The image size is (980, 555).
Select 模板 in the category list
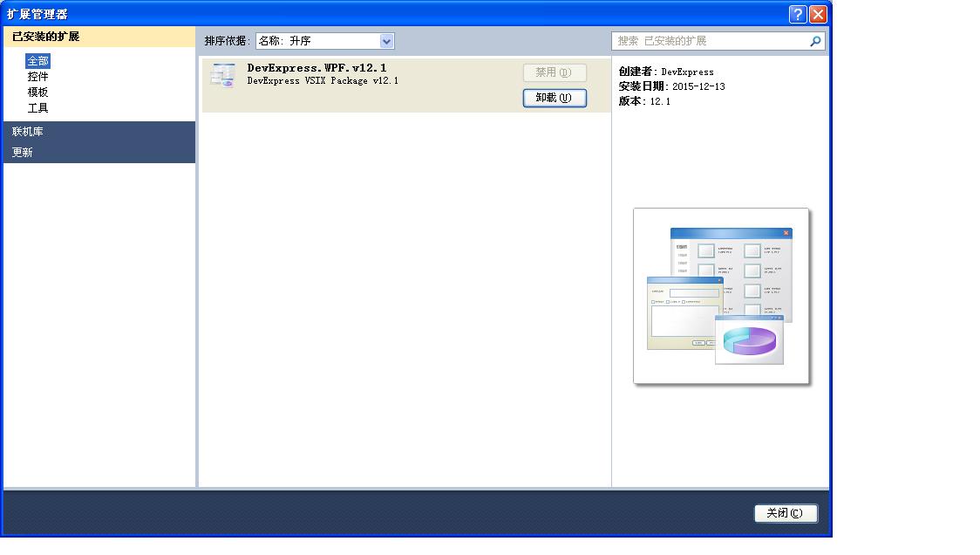(37, 92)
